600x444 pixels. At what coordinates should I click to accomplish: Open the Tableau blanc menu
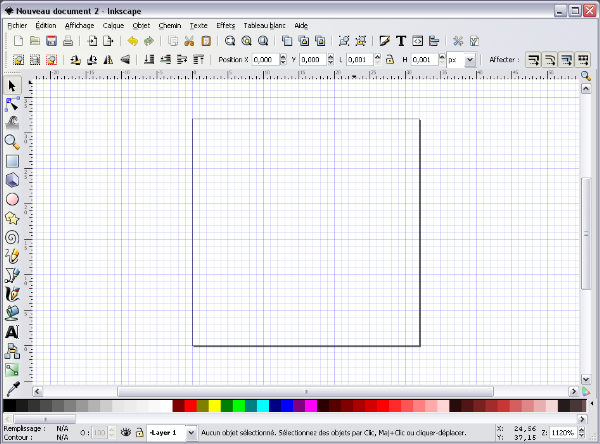[x=264, y=25]
